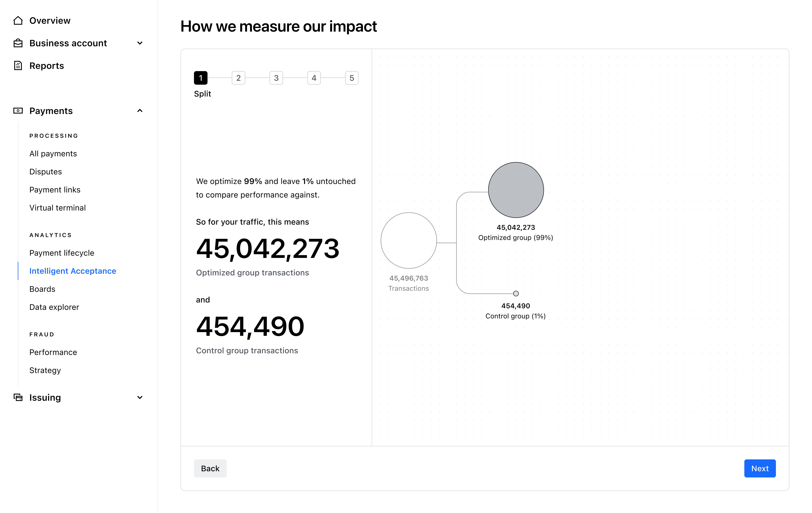Viewport: 812px width, 513px height.
Task: Jump to step 2 in stepper
Action: pyautogui.click(x=238, y=78)
